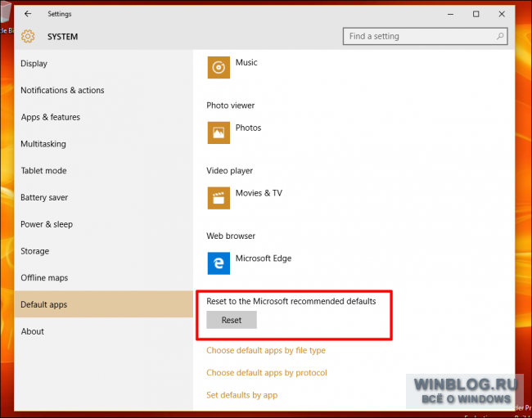532x418 pixels.
Task: Close the Settings window
Action: tap(502, 14)
